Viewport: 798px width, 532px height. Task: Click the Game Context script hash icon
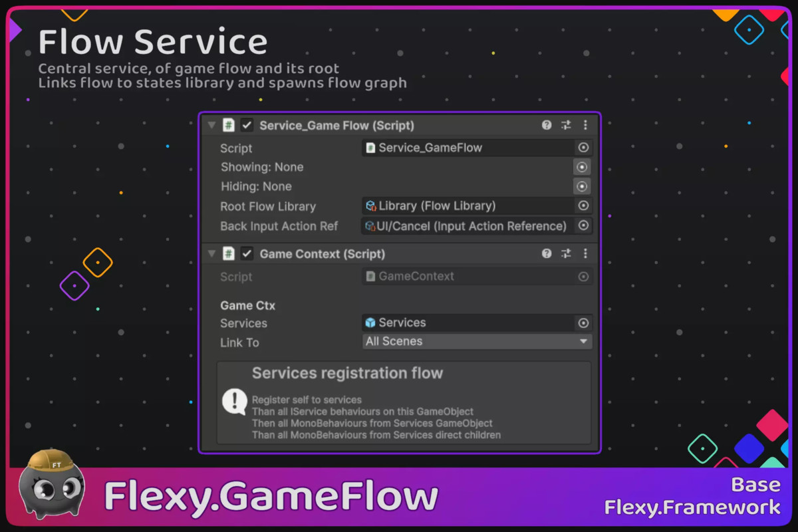(229, 253)
